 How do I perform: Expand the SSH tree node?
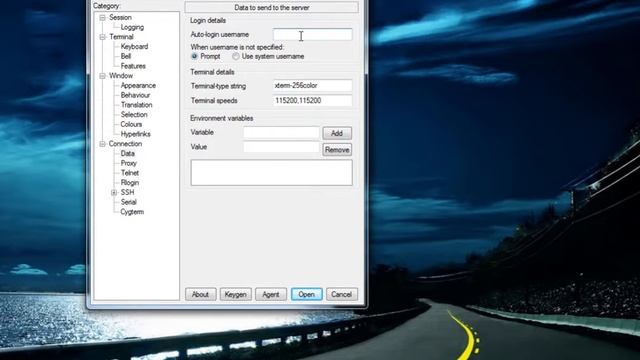click(114, 192)
